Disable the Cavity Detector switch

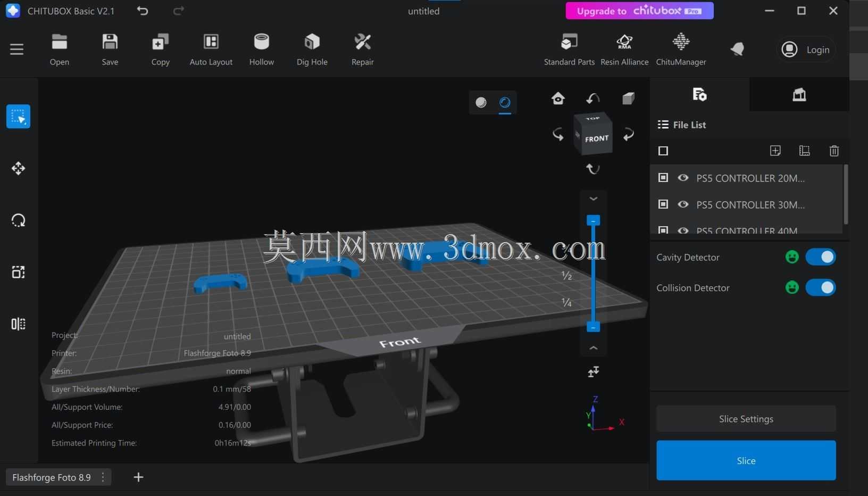821,257
